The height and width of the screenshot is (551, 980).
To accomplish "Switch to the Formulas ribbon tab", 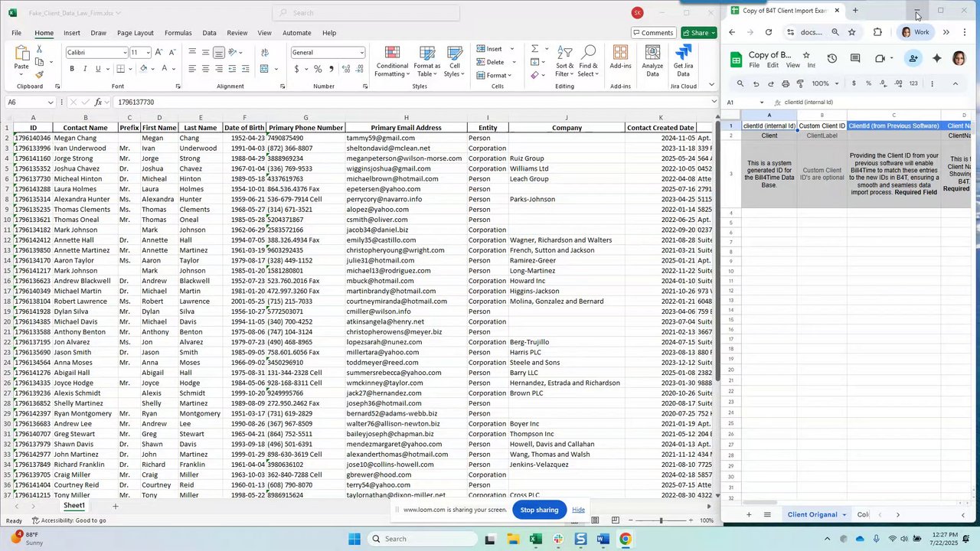I will click(178, 33).
